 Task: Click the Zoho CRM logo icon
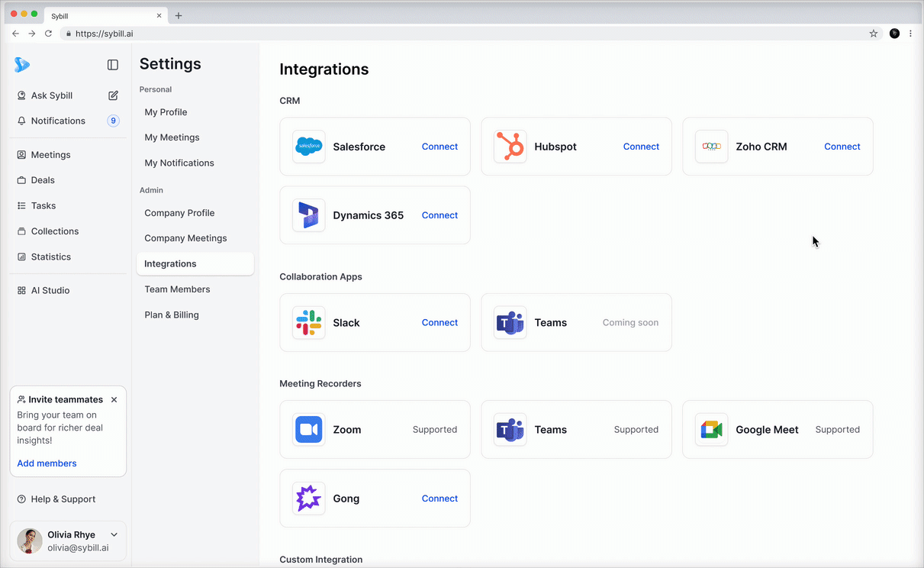pos(711,147)
